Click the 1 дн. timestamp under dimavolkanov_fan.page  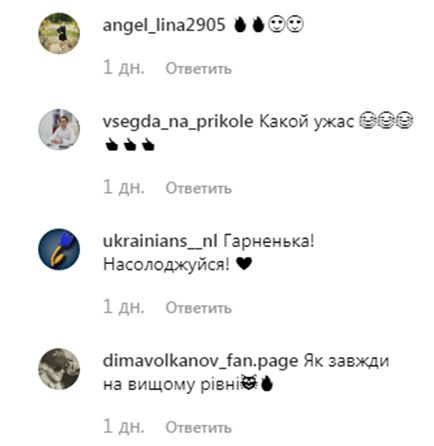(124, 426)
